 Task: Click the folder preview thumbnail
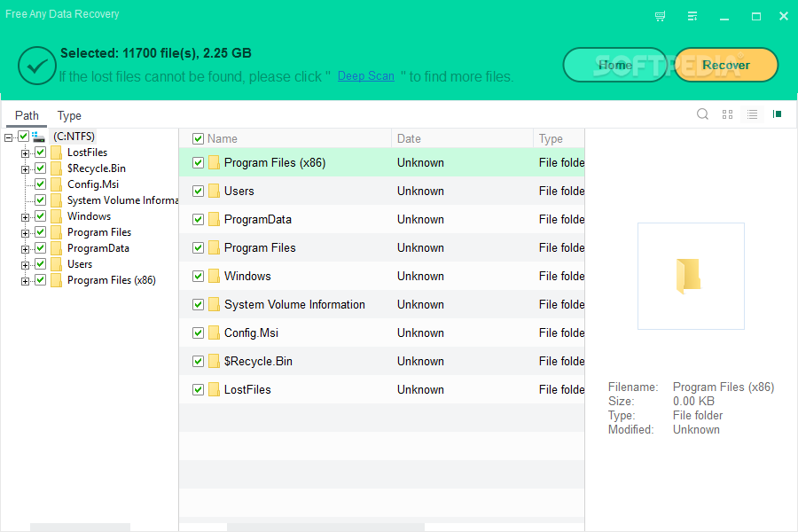click(691, 276)
